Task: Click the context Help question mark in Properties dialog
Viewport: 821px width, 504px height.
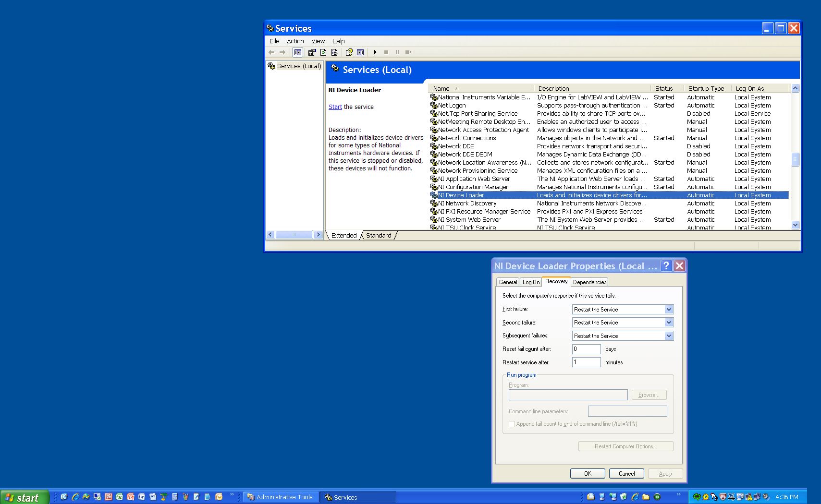Action: point(666,266)
